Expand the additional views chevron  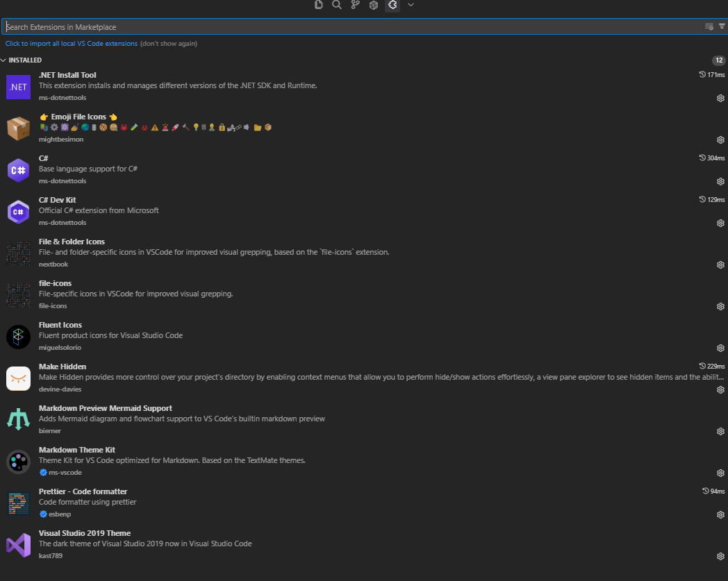point(411,5)
